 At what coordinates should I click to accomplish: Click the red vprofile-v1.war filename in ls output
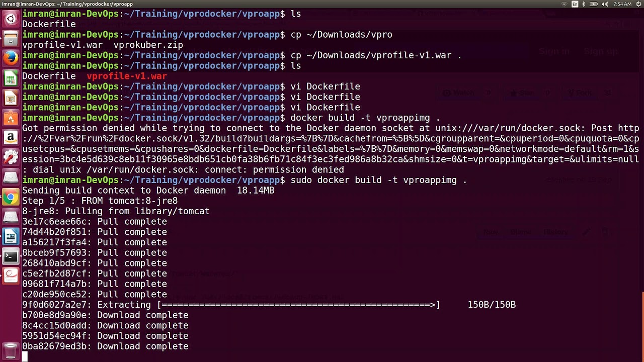tap(127, 76)
